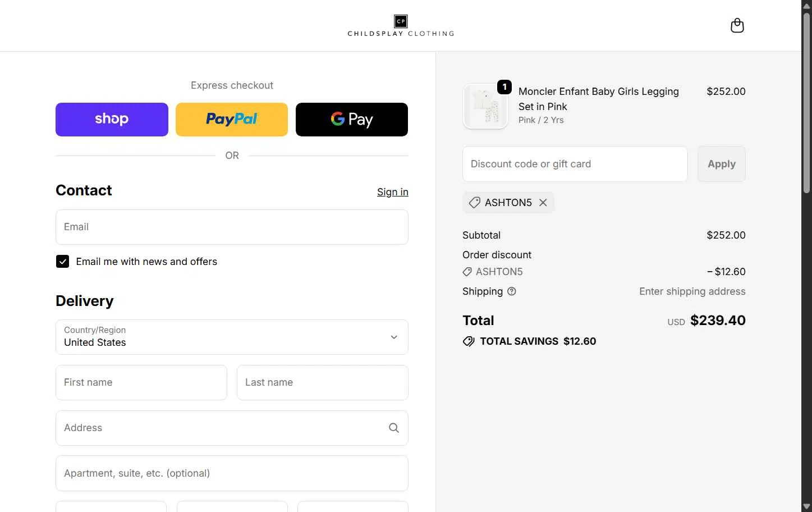The image size is (812, 512).
Task: Click the TOTAL SAVINGS $12.60 label
Action: pos(538,341)
